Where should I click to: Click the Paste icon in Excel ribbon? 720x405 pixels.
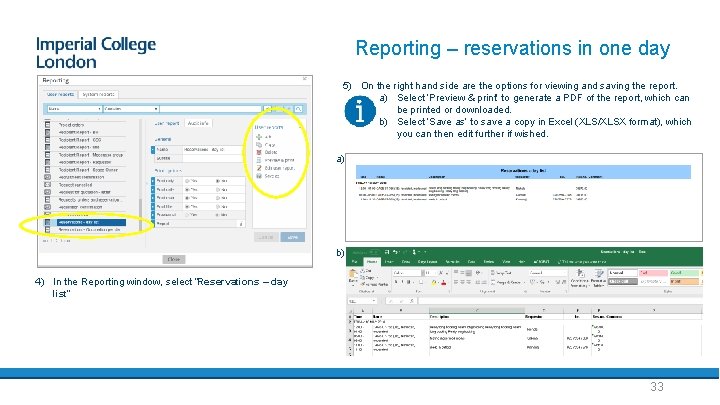[353, 275]
